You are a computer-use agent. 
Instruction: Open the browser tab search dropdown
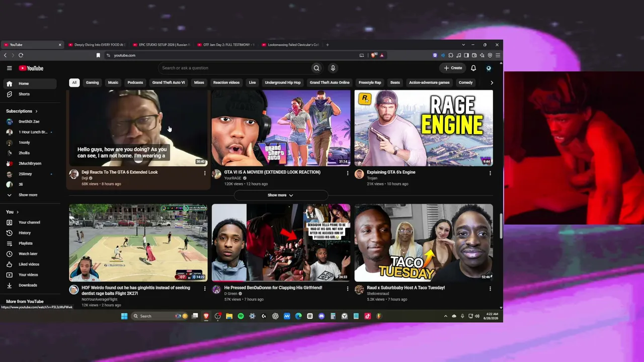pos(463,45)
